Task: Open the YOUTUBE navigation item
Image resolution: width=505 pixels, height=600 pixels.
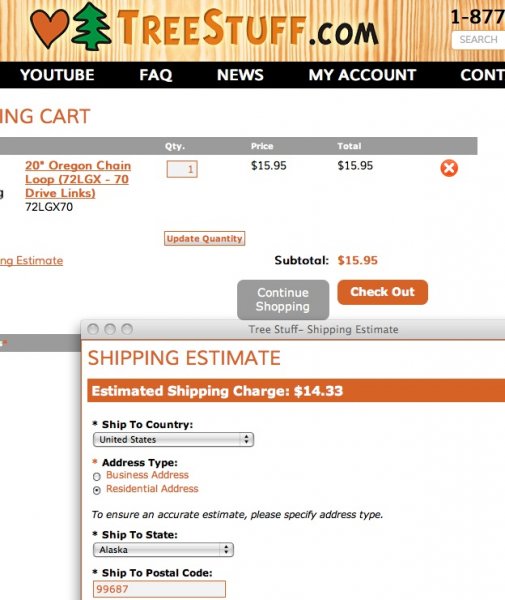Action: pyautogui.click(x=57, y=75)
